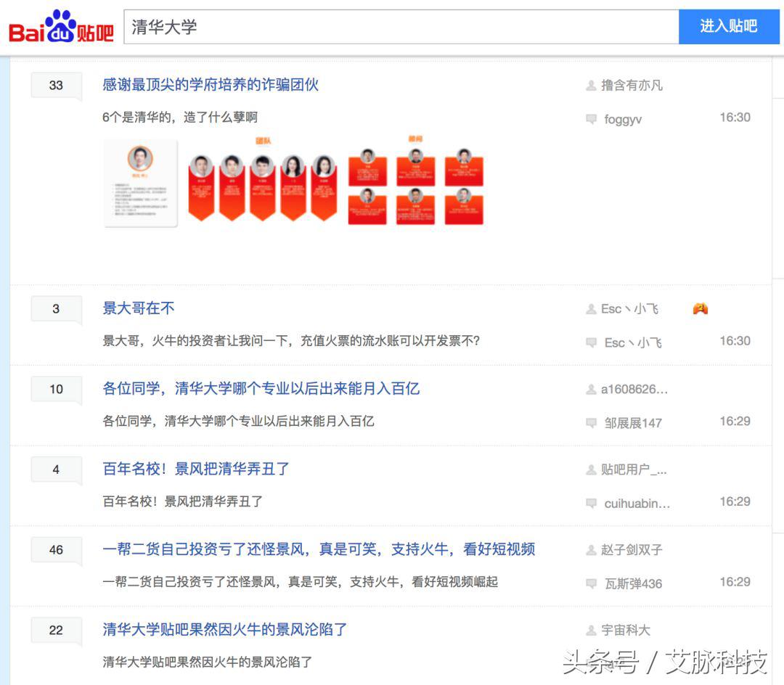Open thread 景大哥在不
Screen dimensions: 784x685
click(139, 308)
